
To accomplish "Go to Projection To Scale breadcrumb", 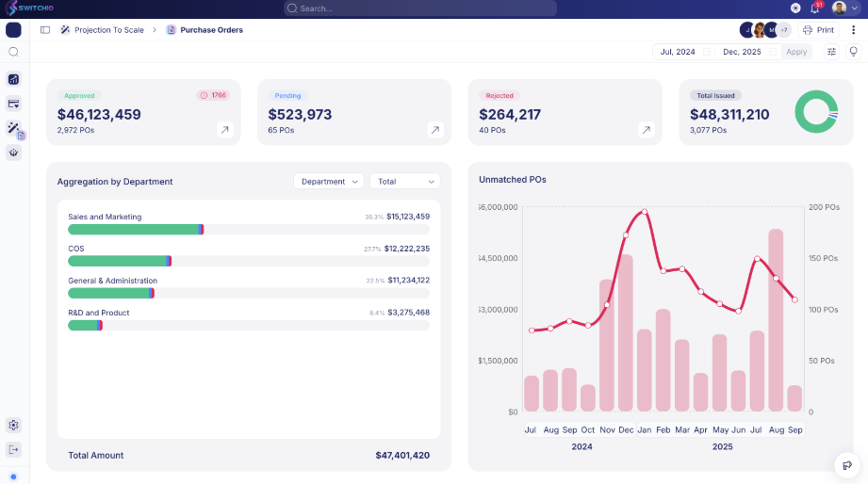I will [x=108, y=30].
